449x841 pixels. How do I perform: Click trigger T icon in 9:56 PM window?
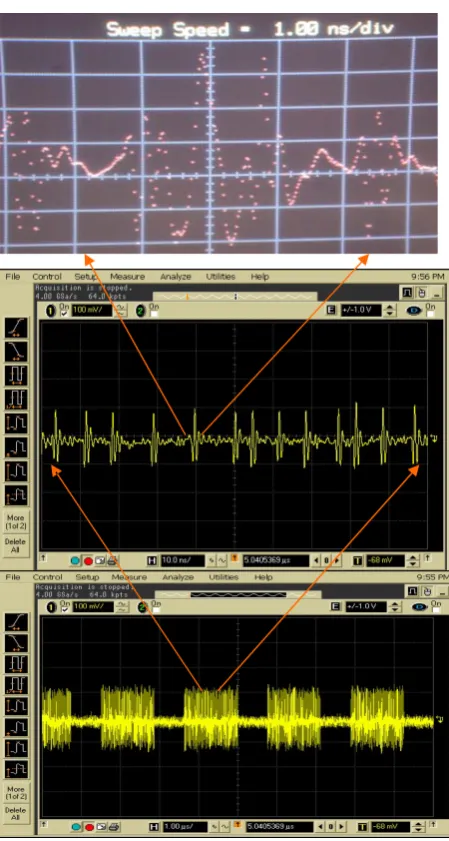click(358, 561)
